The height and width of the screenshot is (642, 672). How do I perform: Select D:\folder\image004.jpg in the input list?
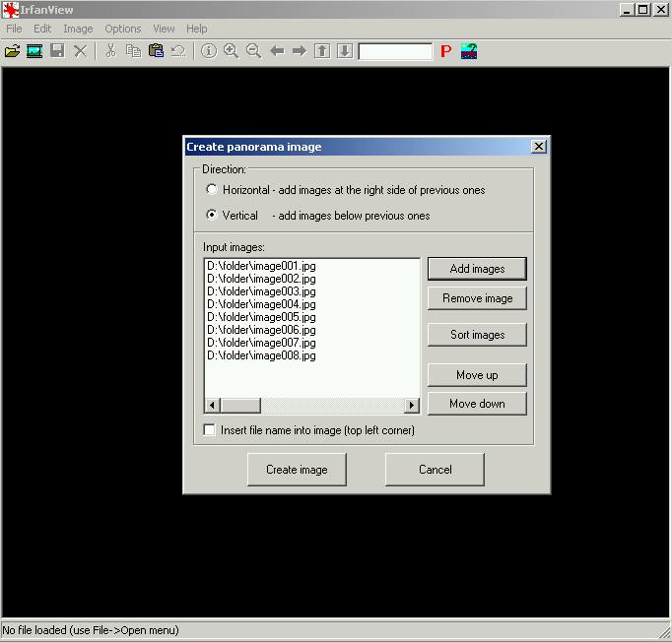pyautogui.click(x=261, y=304)
